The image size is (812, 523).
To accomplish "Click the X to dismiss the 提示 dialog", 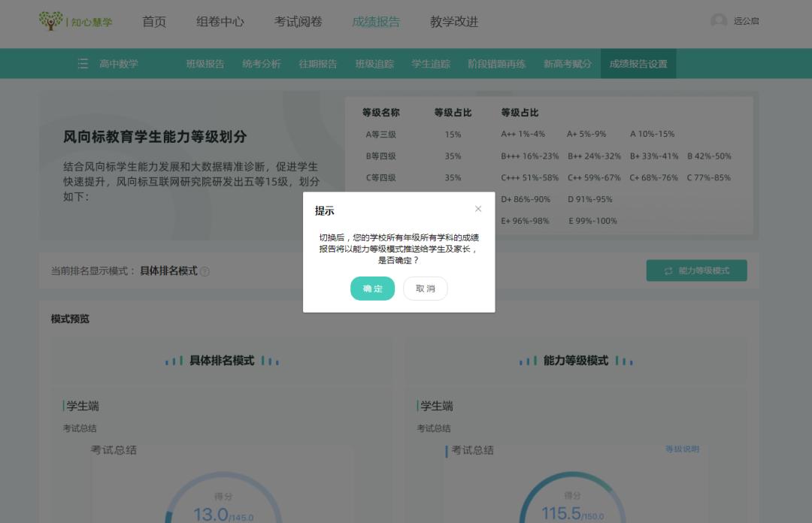I will [478, 209].
